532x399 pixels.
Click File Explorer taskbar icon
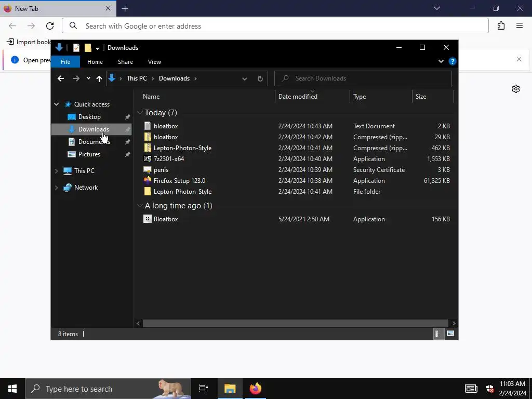(230, 389)
